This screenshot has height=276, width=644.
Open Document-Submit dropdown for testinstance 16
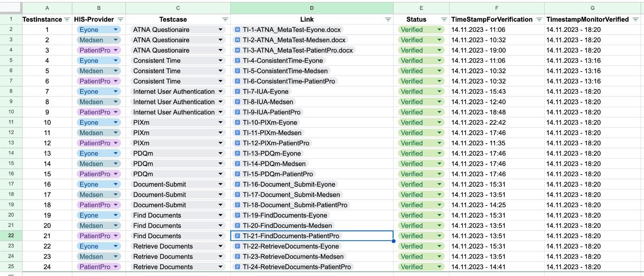(221, 184)
